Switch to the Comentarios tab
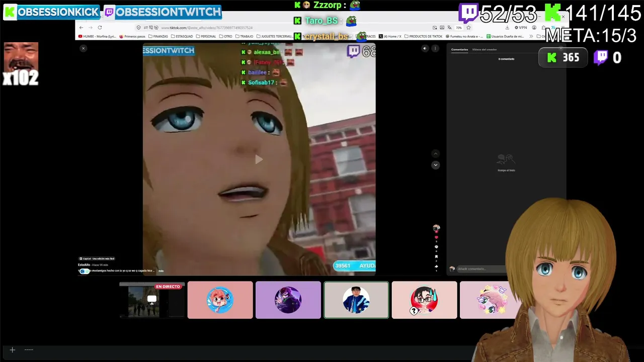The width and height of the screenshot is (644, 362). (x=459, y=49)
